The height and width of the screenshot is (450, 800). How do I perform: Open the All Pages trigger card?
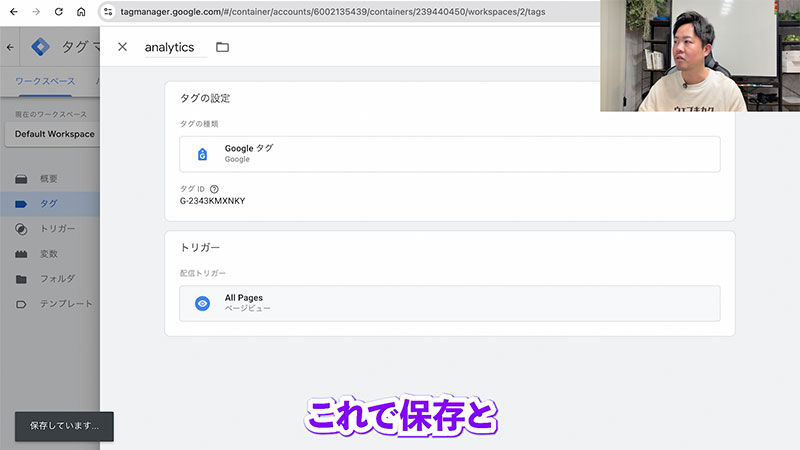449,304
